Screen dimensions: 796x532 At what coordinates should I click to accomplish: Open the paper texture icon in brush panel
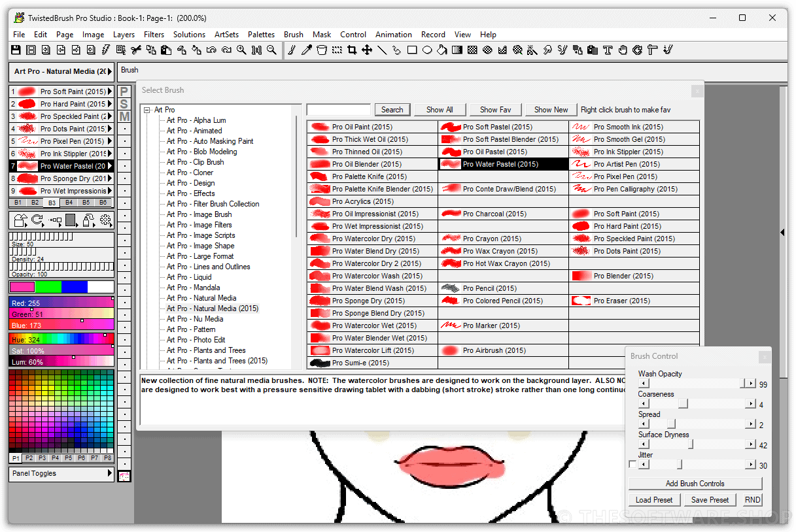click(71, 220)
